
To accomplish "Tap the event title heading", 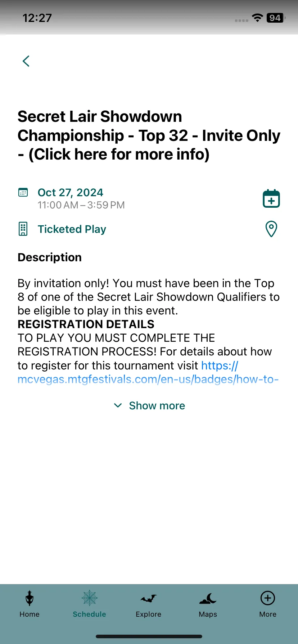I will click(149, 135).
